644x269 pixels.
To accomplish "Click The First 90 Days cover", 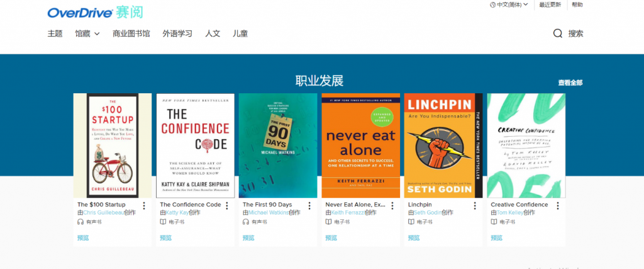I will [x=278, y=146].
